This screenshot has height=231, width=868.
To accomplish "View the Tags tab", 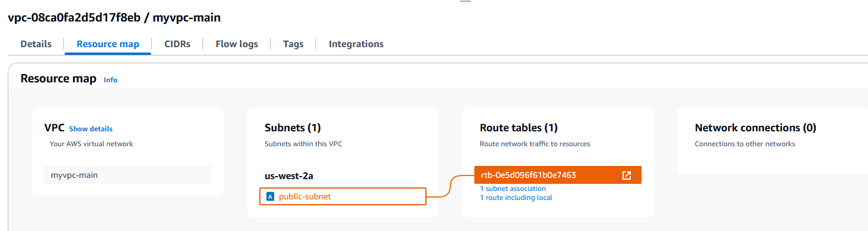I will 293,44.
